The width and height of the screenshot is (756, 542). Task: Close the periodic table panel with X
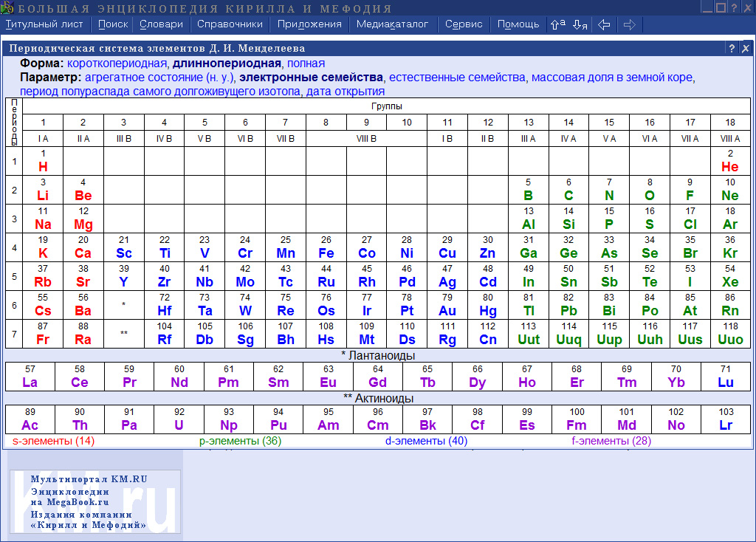pos(745,49)
